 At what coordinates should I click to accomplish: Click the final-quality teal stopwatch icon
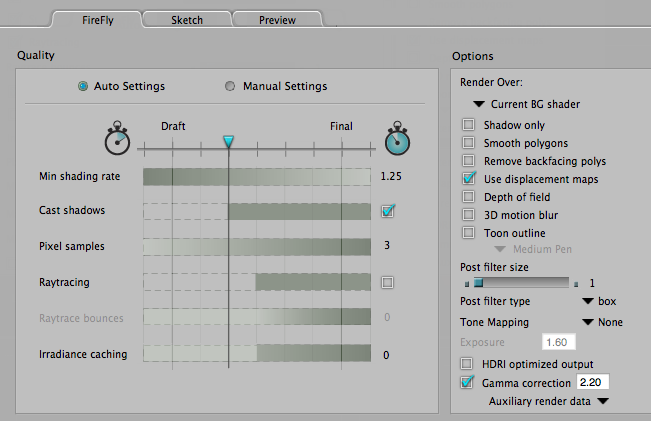397,138
